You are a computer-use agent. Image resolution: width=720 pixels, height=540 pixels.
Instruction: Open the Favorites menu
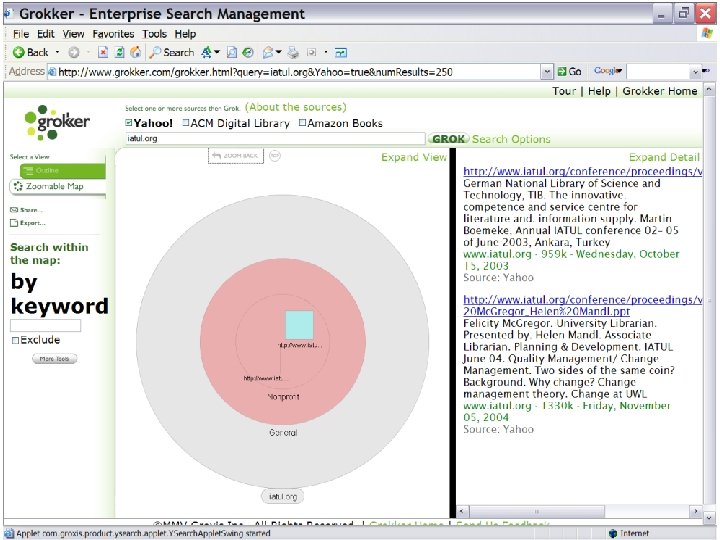113,34
